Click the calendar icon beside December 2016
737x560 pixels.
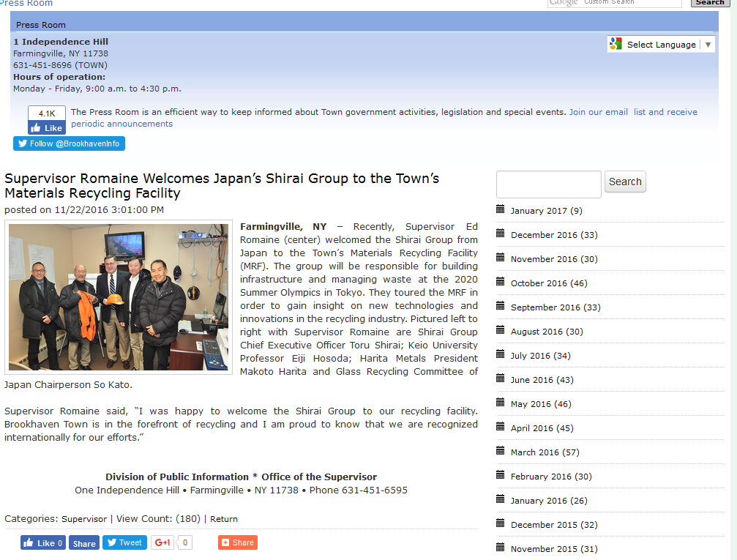(500, 234)
